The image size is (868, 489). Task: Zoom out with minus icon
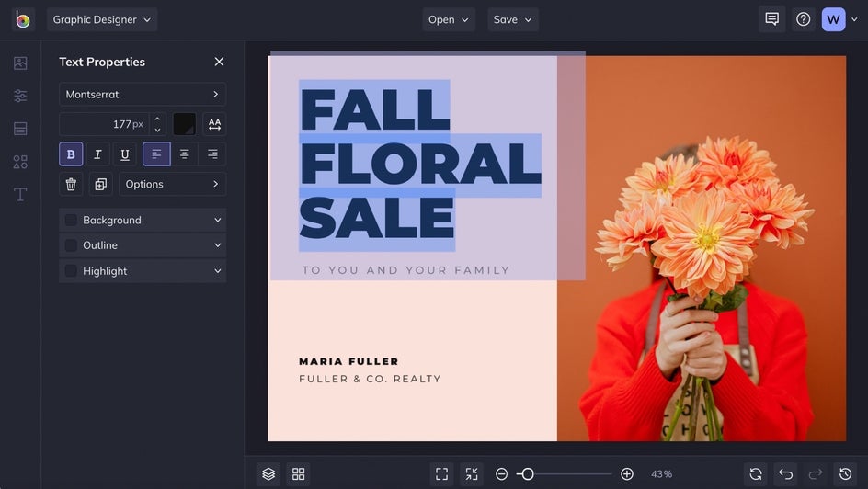[501, 474]
